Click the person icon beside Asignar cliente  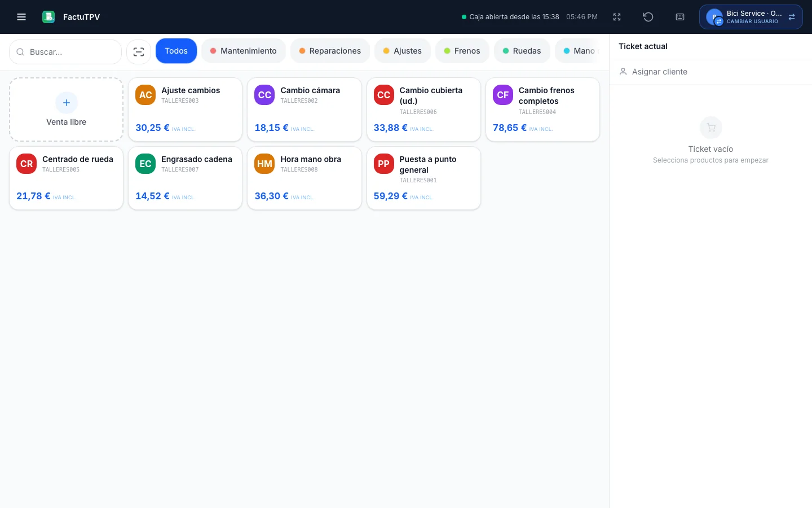click(623, 72)
